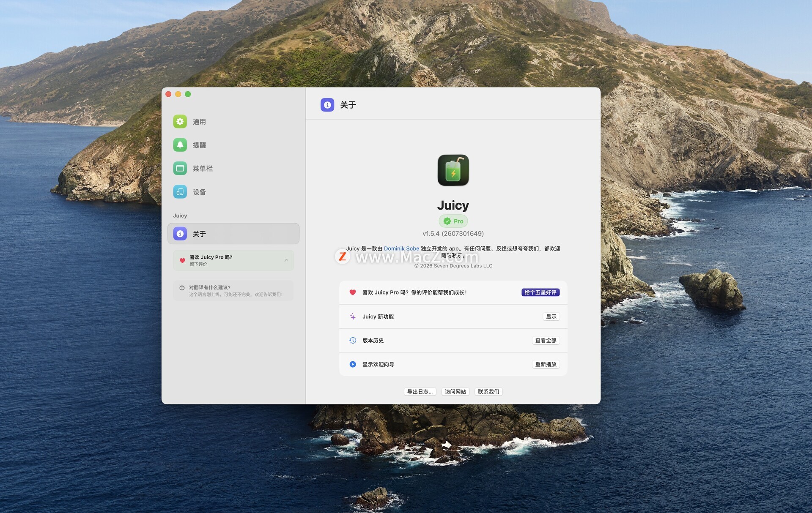The height and width of the screenshot is (513, 812).
Task: Click the clock icon beside 版本历史
Action: click(352, 340)
